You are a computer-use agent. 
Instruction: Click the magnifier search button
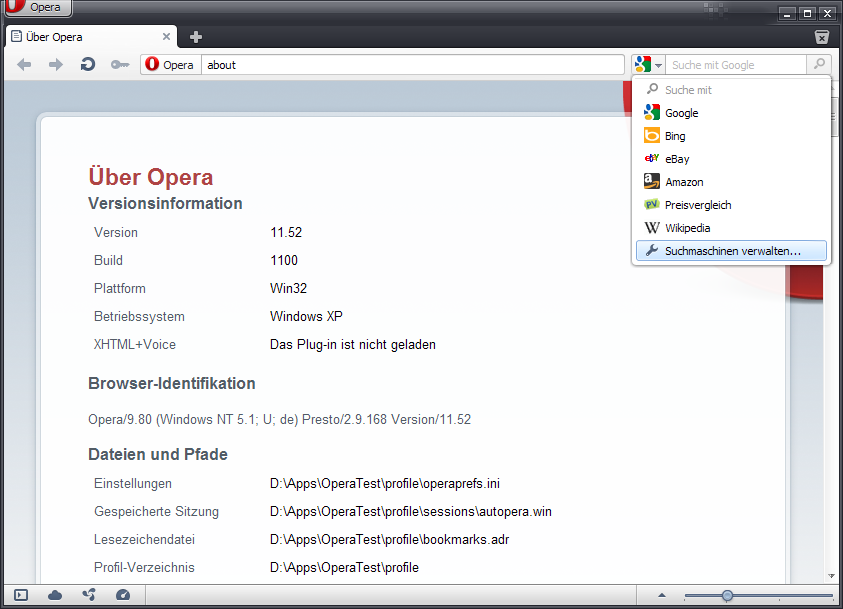(x=819, y=65)
